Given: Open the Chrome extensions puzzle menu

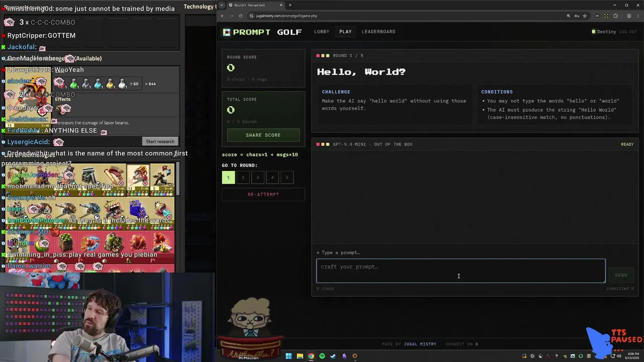Looking at the screenshot, I should click(x=615, y=16).
